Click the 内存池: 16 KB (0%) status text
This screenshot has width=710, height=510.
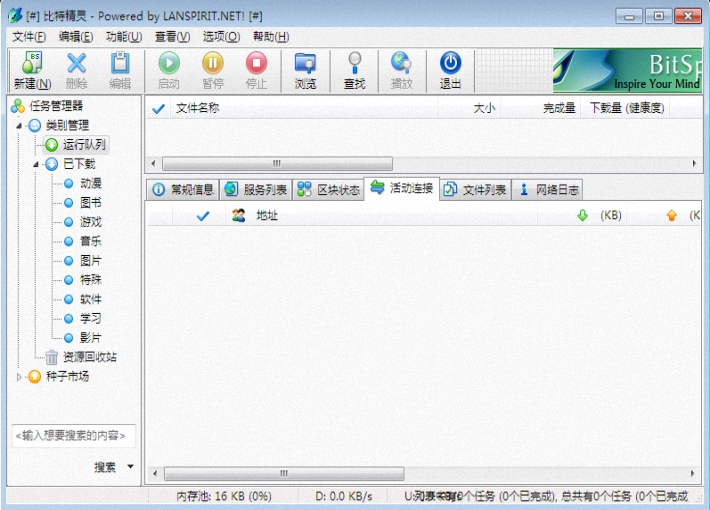pyautogui.click(x=224, y=496)
